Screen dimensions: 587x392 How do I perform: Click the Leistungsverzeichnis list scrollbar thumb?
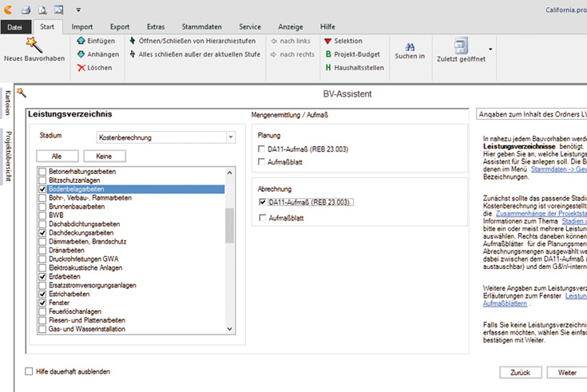(230, 224)
